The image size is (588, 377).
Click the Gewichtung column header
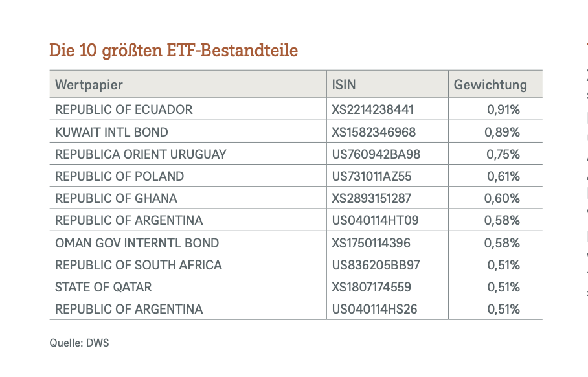pyautogui.click(x=490, y=85)
